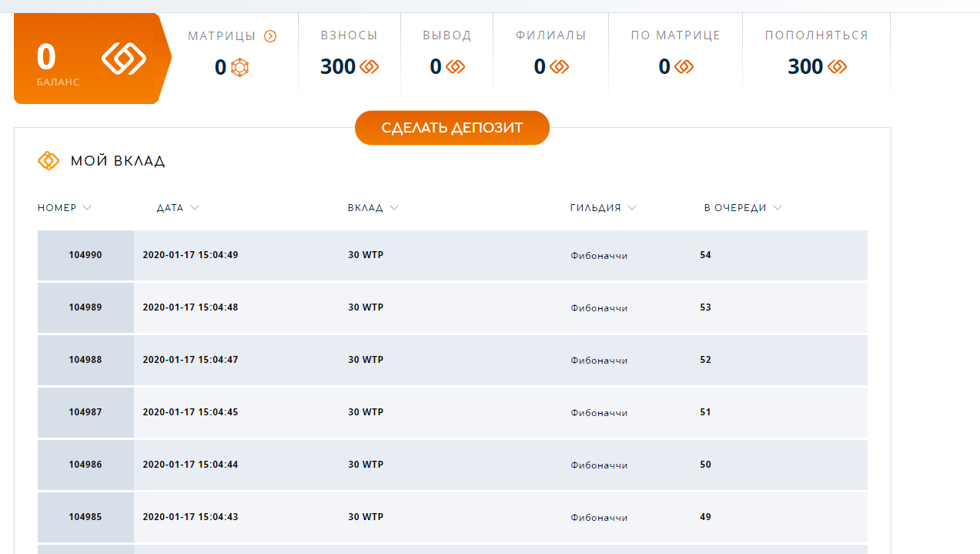The width and height of the screenshot is (980, 554).
Task: Click queue position 50
Action: [x=706, y=465]
